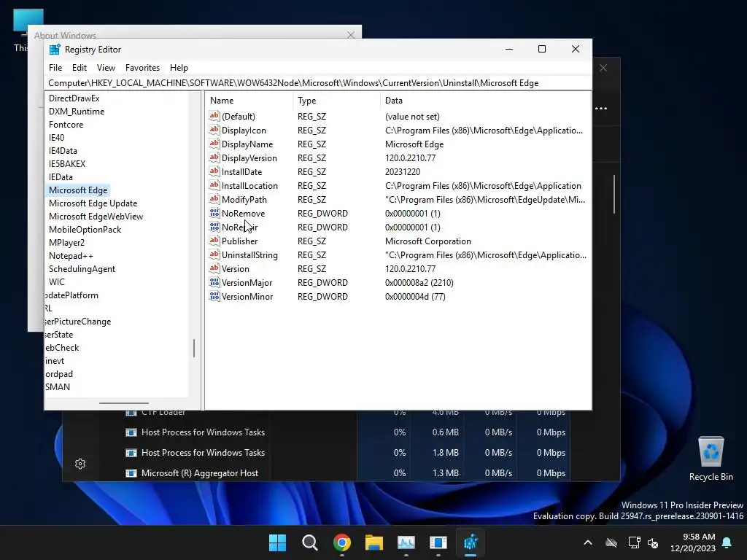Viewport: 747px width, 560px height.
Task: Select the SchedulingAgent key
Action: 82,269
